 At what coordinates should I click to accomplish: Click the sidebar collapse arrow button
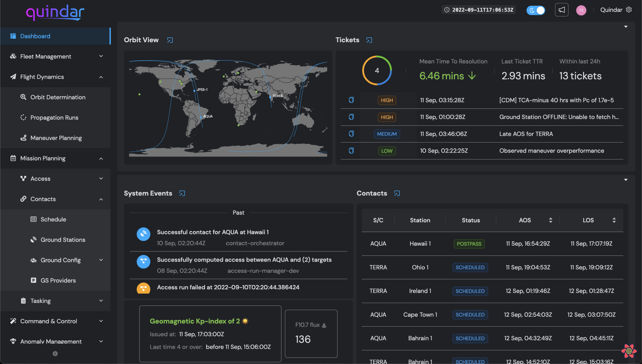(x=55, y=353)
